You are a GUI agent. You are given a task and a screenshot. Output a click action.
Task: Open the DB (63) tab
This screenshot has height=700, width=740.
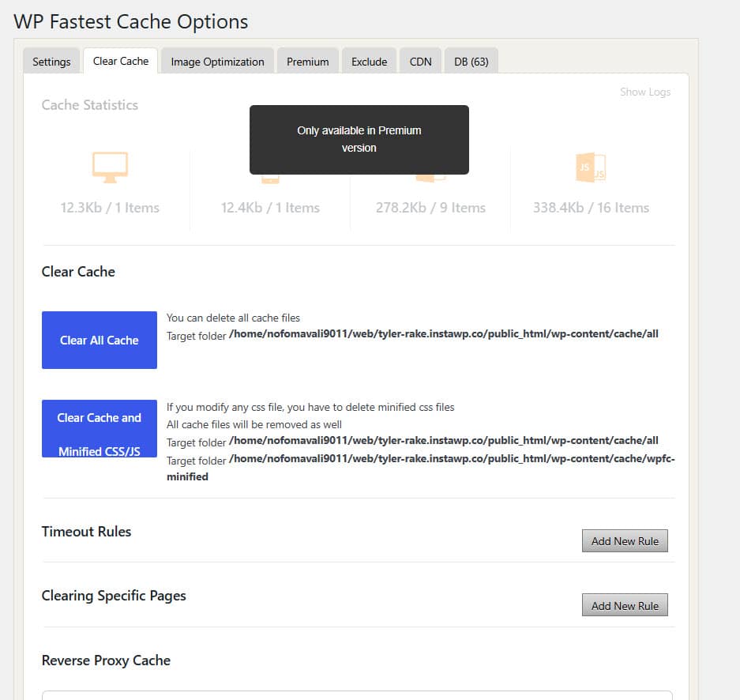(x=471, y=62)
